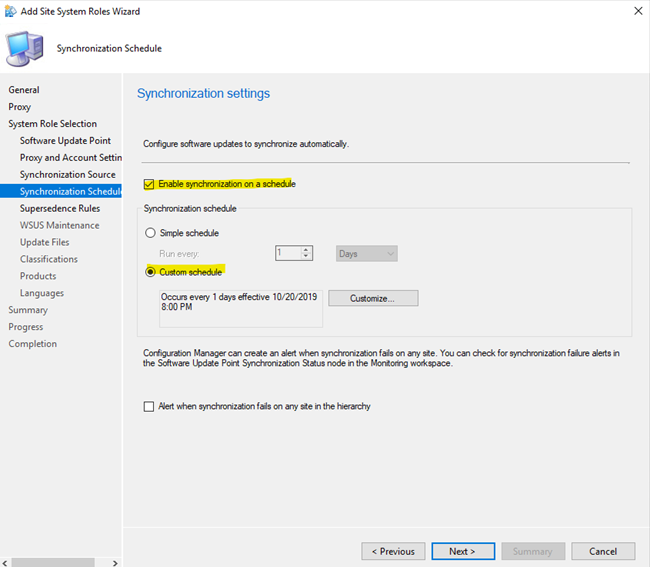Decrease the Run every value with down arrow
650x567 pixels.
point(306,257)
